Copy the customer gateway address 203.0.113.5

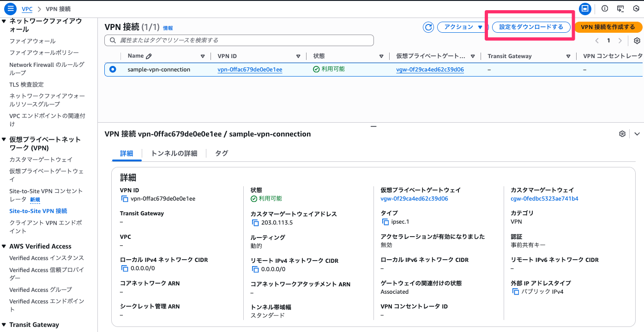pos(256,222)
